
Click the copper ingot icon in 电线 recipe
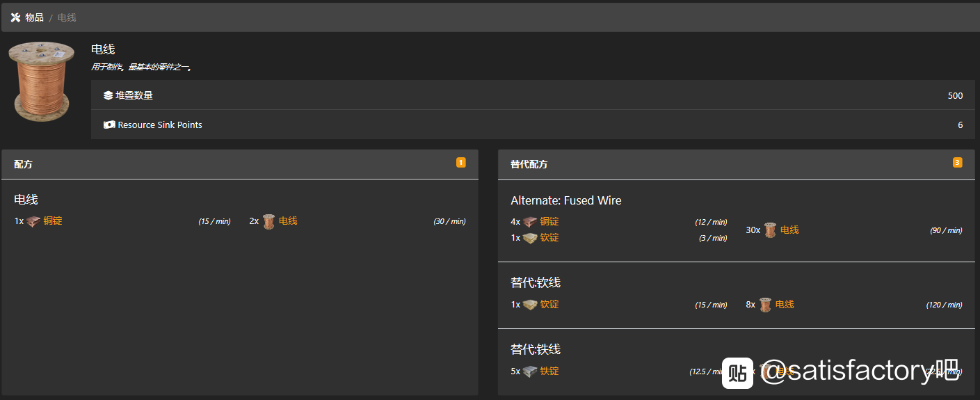point(33,221)
